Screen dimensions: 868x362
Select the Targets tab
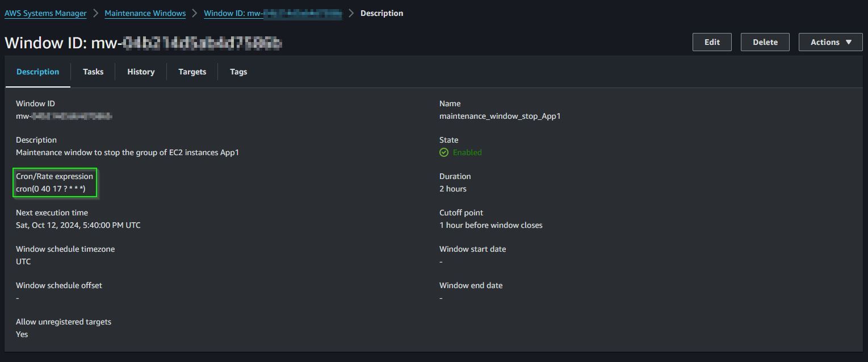[x=192, y=72]
